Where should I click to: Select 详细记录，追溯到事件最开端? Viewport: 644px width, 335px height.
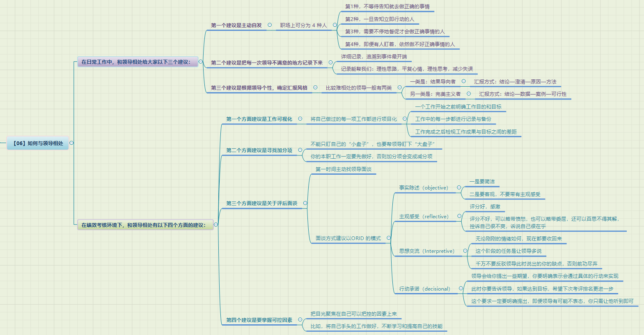[374, 57]
